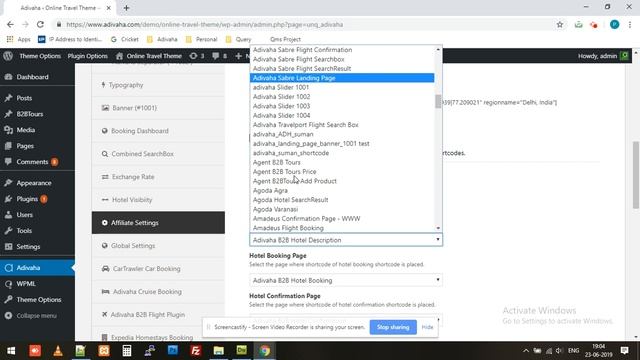Open Booking Dashboard settings tab
This screenshot has height=360, width=640.
point(158,131)
